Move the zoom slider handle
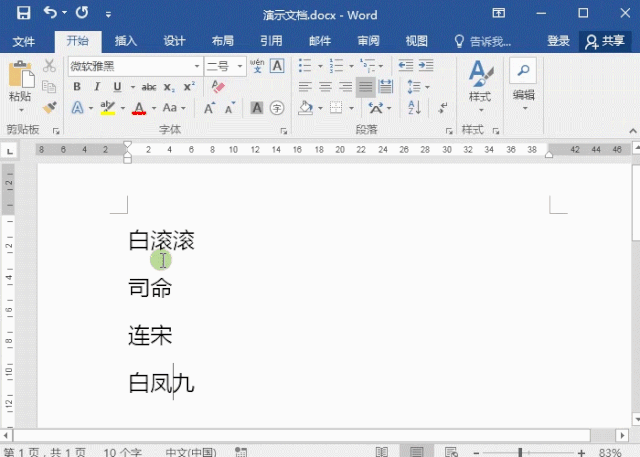640x457 pixels. 520,452
